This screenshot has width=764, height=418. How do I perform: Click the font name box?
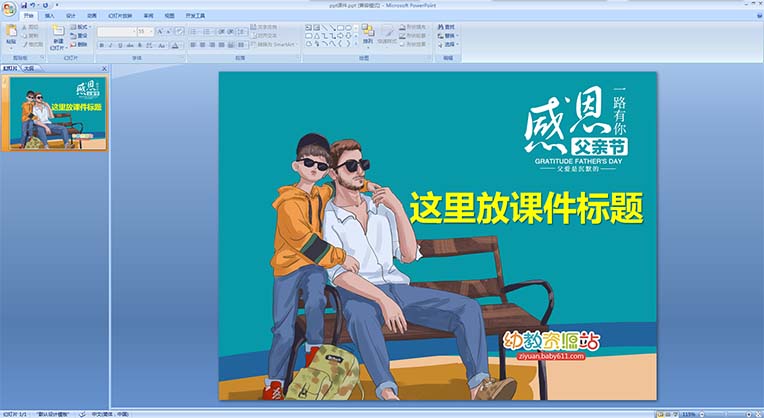point(117,31)
